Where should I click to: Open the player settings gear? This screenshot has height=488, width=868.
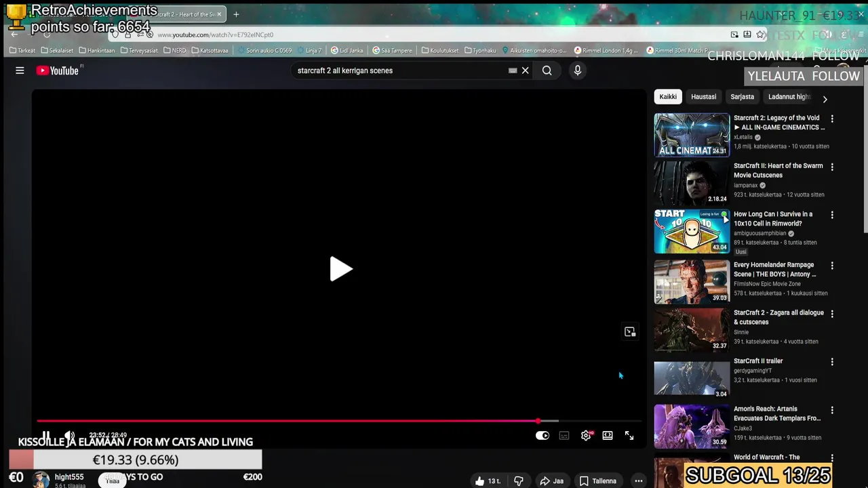pos(586,436)
